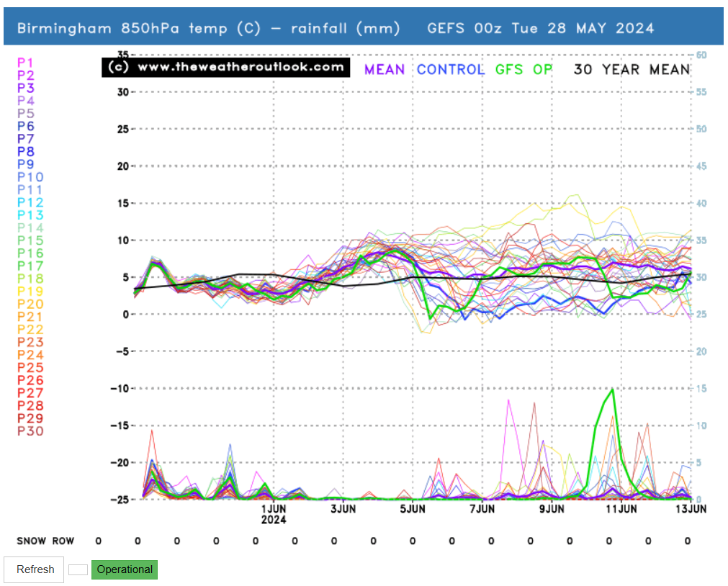The image size is (728, 586).
Task: Click the 30 YEAR MEAN legend label
Action: click(632, 70)
